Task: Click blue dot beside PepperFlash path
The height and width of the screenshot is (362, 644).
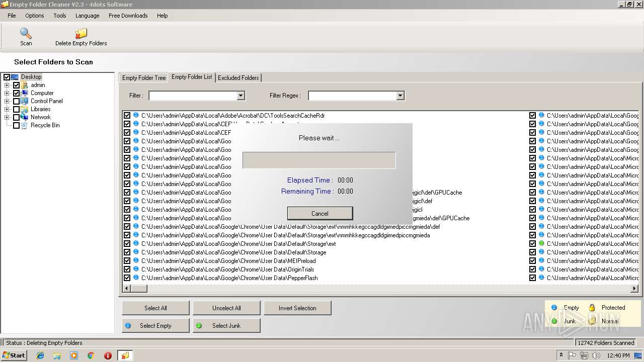Action: point(136,278)
